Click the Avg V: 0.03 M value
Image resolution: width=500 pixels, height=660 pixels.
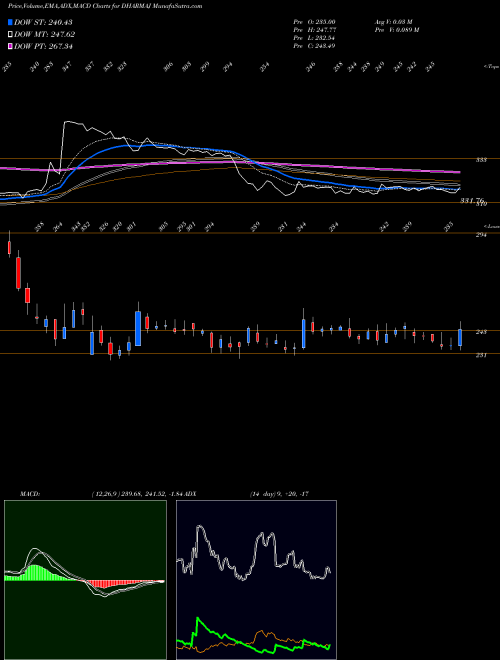[394, 22]
